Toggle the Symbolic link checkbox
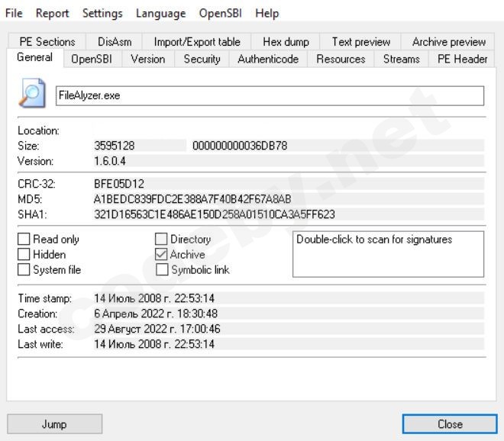 tap(162, 270)
